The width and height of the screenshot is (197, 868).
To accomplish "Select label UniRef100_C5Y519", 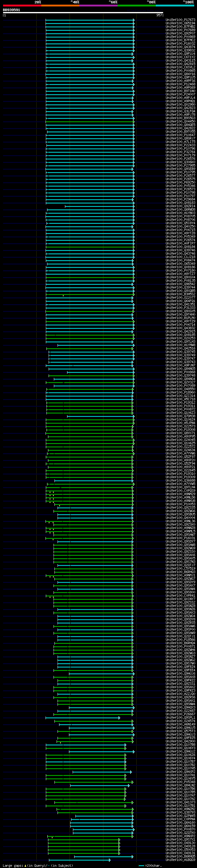I will (180, 568).
